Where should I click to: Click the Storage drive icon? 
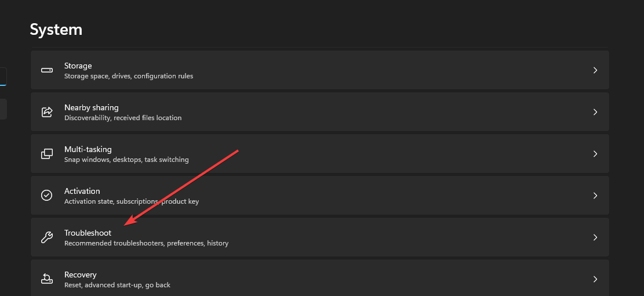coord(47,70)
